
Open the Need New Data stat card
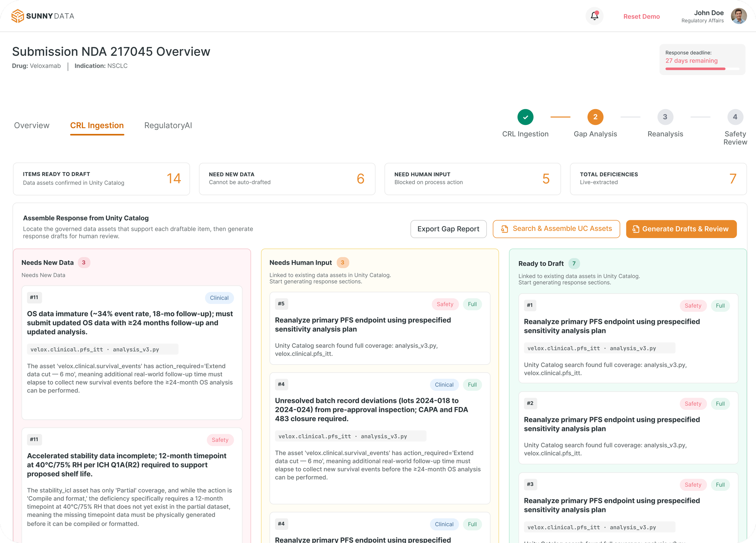click(x=287, y=179)
